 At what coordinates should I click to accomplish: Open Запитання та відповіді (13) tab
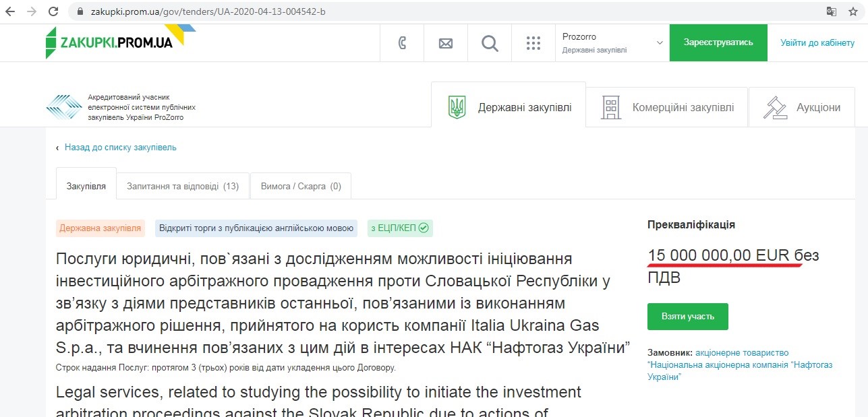tap(183, 186)
